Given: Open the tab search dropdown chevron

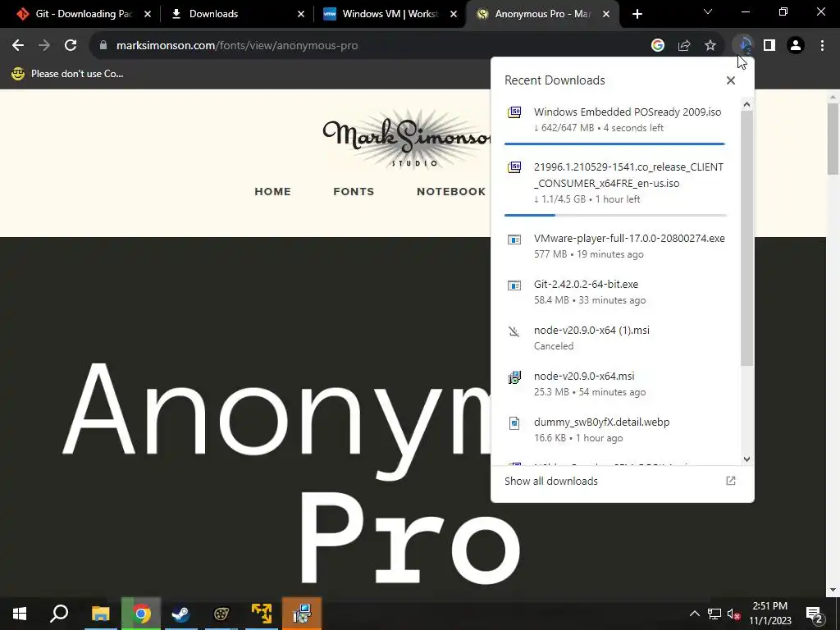Looking at the screenshot, I should [x=708, y=11].
